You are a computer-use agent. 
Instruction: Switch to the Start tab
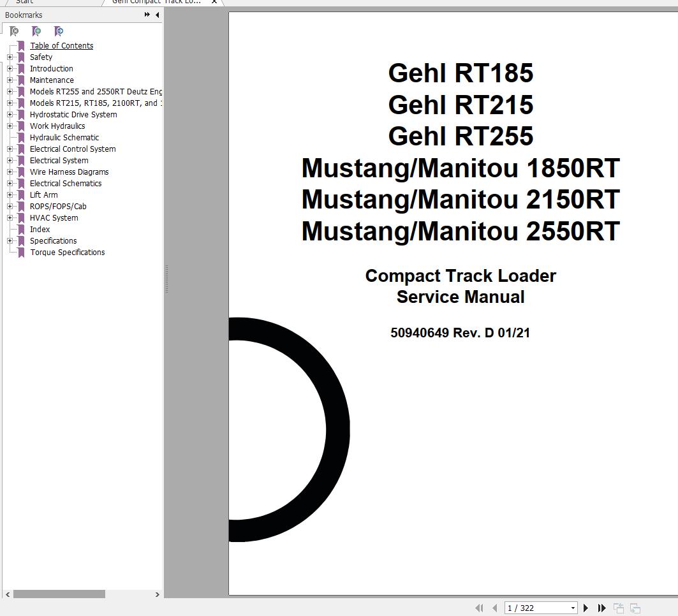coord(24,3)
